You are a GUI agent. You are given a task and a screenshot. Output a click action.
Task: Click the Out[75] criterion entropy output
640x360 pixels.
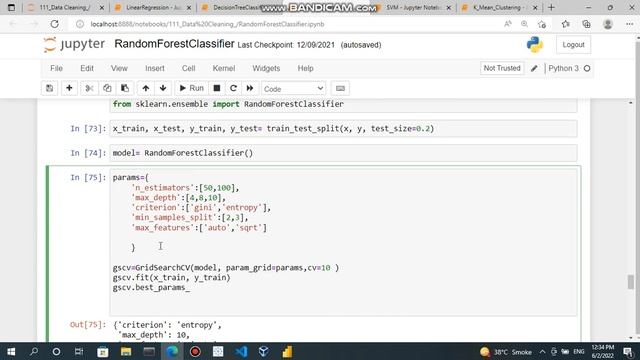point(167,325)
